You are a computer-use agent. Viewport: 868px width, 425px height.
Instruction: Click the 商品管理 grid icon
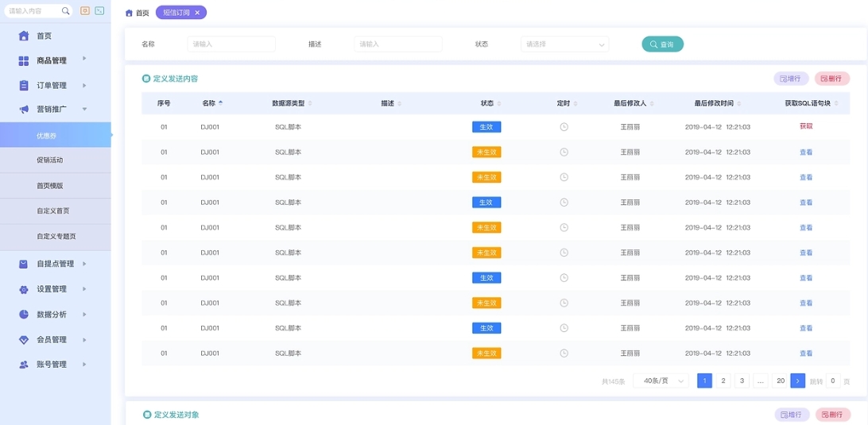23,61
